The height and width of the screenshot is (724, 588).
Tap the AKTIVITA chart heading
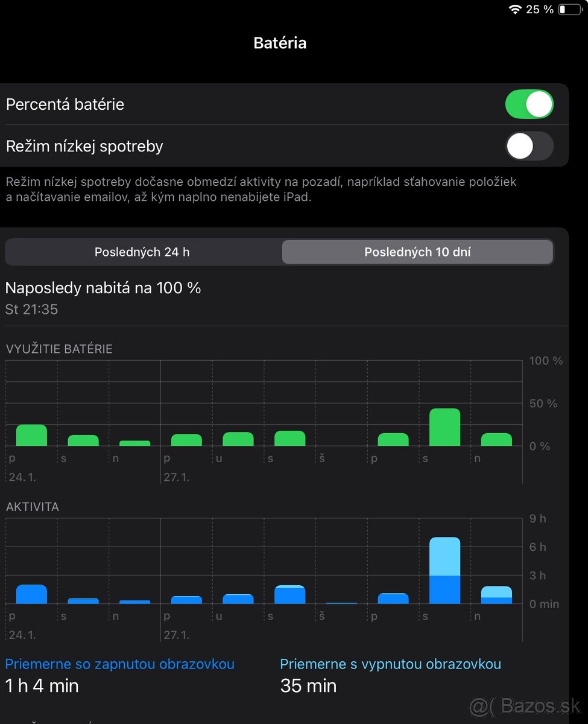[x=33, y=507]
